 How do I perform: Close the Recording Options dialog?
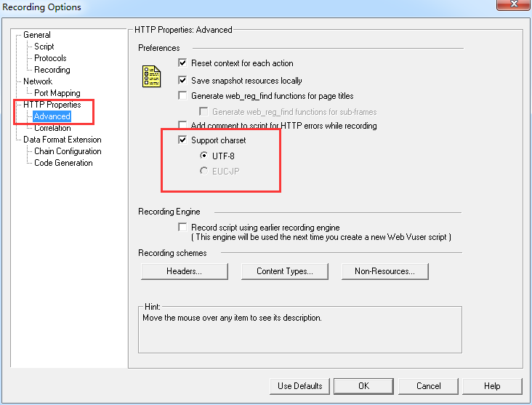(513, 5)
